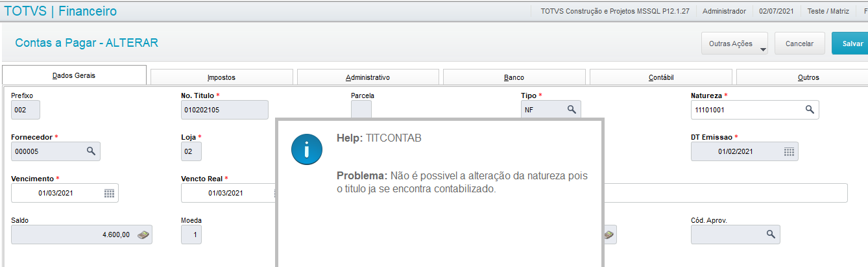Open the DT Emissao calendar icon
Screen dimensions: 868x267
pyautogui.click(x=789, y=151)
